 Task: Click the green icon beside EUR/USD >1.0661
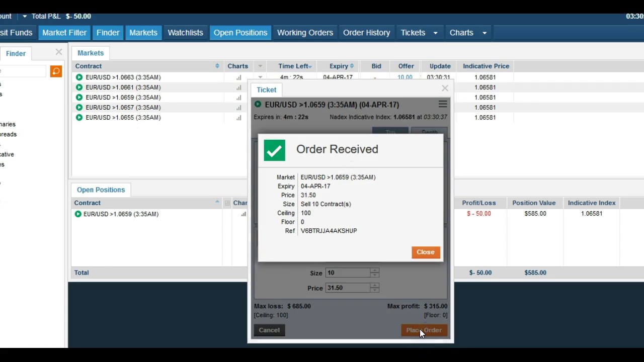(x=79, y=87)
